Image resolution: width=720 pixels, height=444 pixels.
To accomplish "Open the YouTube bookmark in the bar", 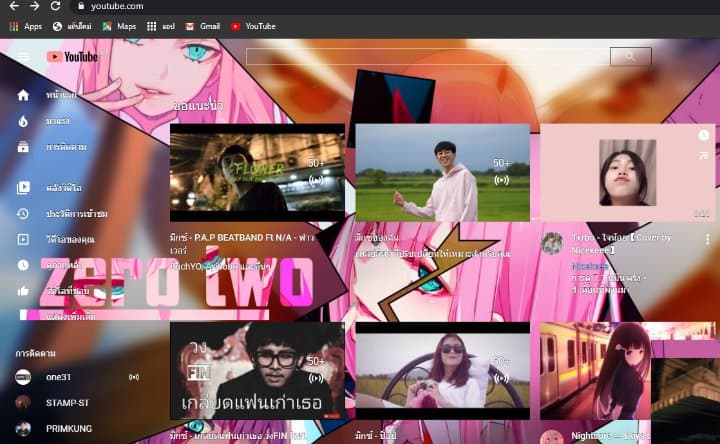I will coord(253,26).
